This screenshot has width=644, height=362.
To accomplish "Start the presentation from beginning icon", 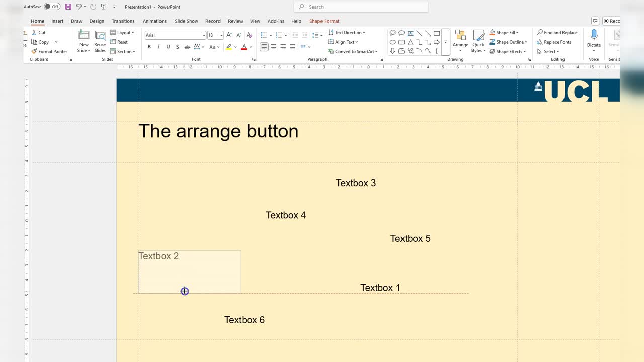I will (104, 7).
